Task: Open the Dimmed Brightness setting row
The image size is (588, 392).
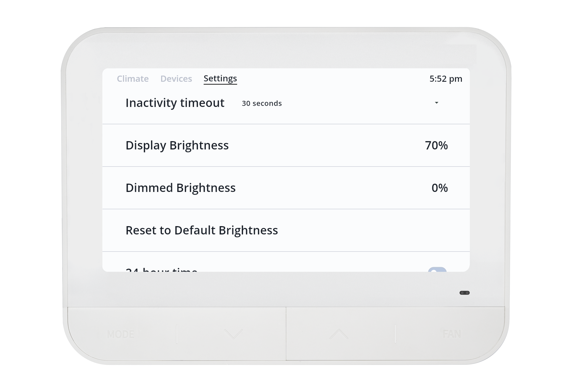Action: [286, 188]
